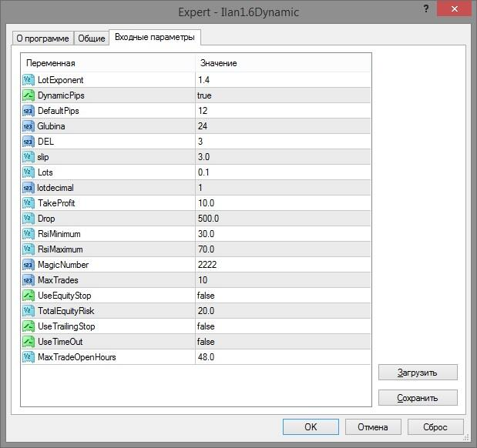The width and height of the screenshot is (477, 448).
Task: Click the UseTimeOut boolean icon
Action: (x=29, y=342)
